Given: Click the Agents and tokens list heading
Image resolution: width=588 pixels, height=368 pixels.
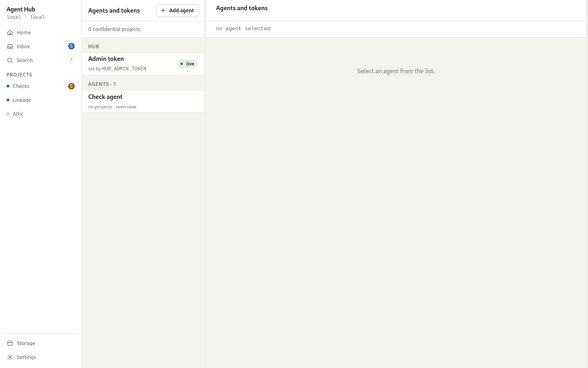Looking at the screenshot, I should coord(114,11).
